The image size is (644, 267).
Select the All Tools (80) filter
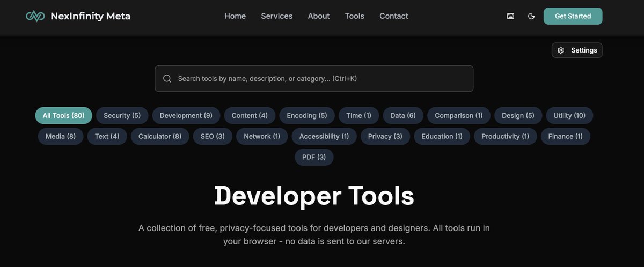click(64, 116)
